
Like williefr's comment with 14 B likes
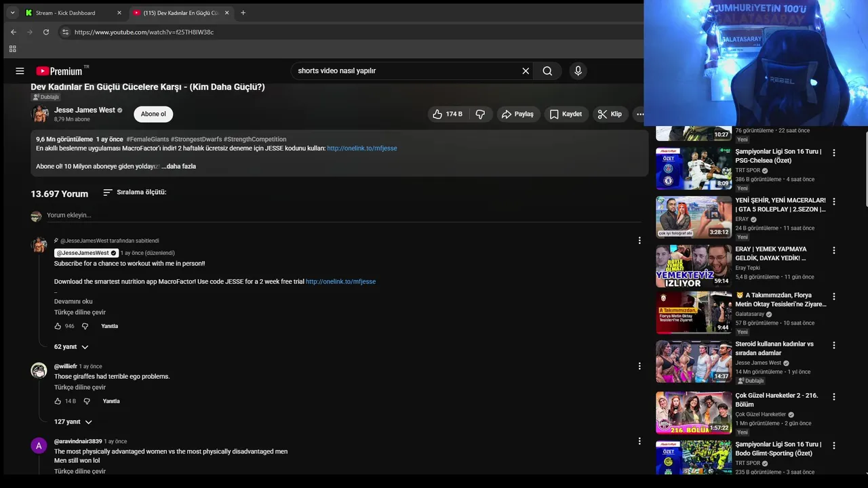pyautogui.click(x=58, y=401)
